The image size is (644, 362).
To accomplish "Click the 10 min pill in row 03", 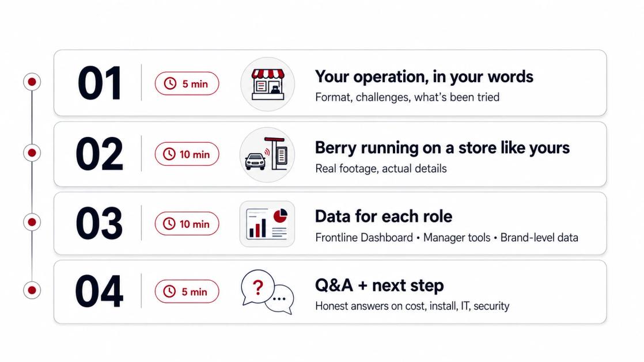I will click(187, 224).
